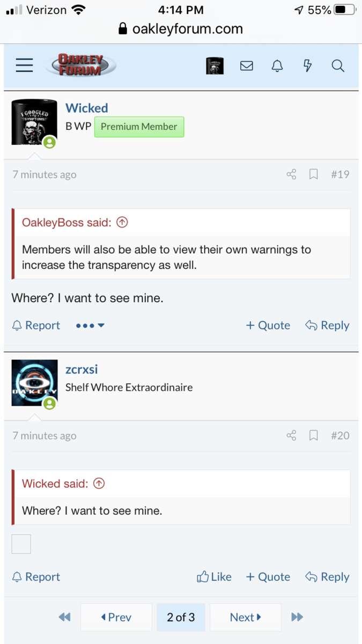Open the 2 of 3 page selector
This screenshot has width=362, height=644.
181,617
